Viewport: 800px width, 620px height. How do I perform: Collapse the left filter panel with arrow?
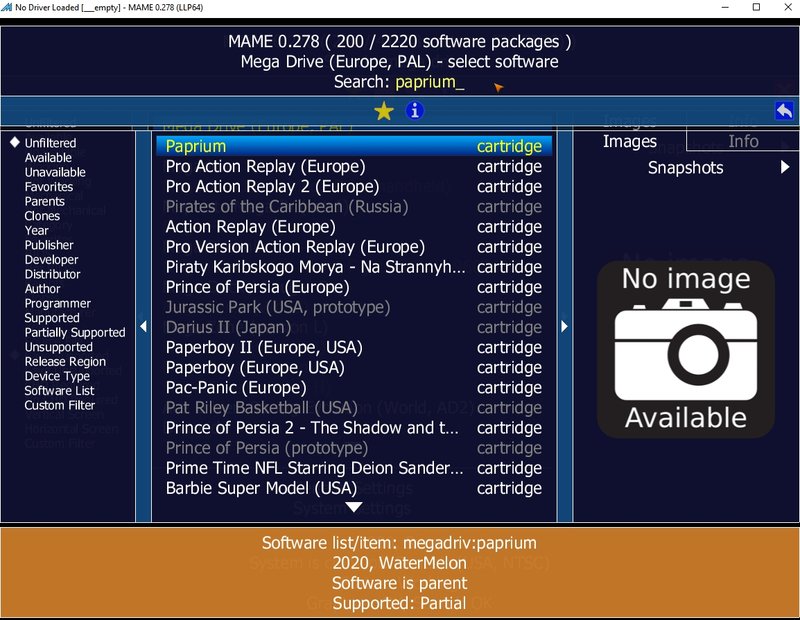[x=143, y=326]
